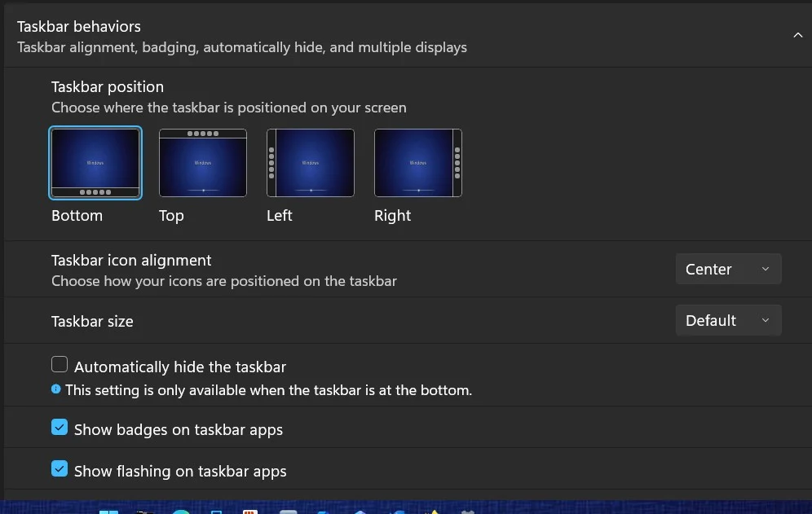Click 'This setting is only available' notice text
The image size is (812, 514).
coord(268,390)
